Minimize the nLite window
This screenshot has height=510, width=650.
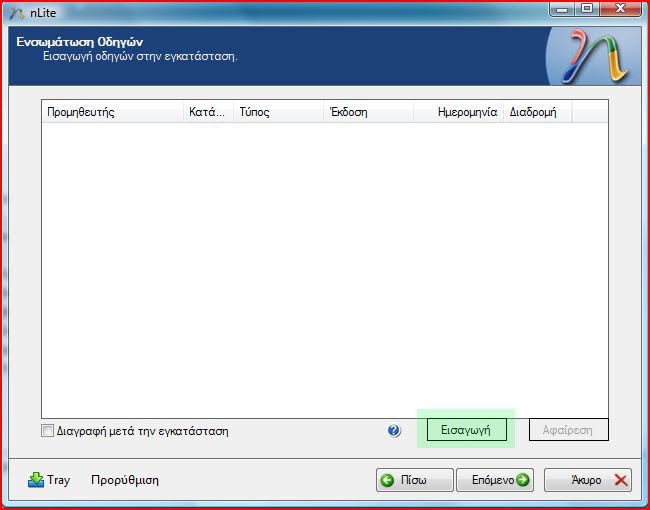tap(561, 9)
